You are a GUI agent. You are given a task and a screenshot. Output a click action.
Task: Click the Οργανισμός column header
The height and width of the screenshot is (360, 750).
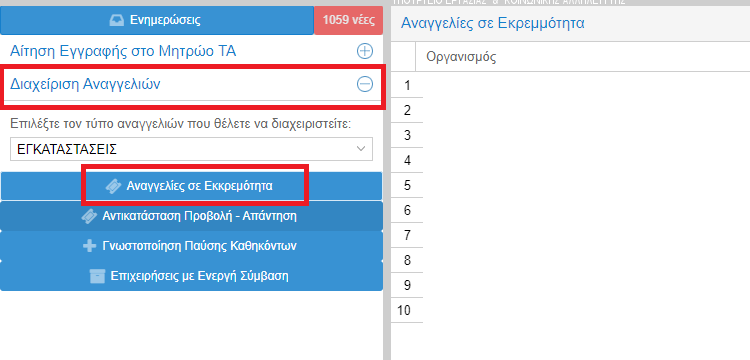point(461,57)
